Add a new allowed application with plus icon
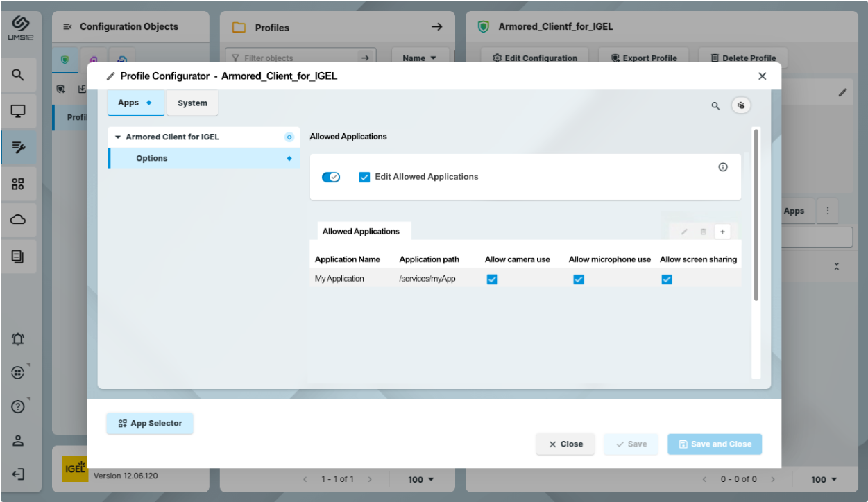 [722, 232]
